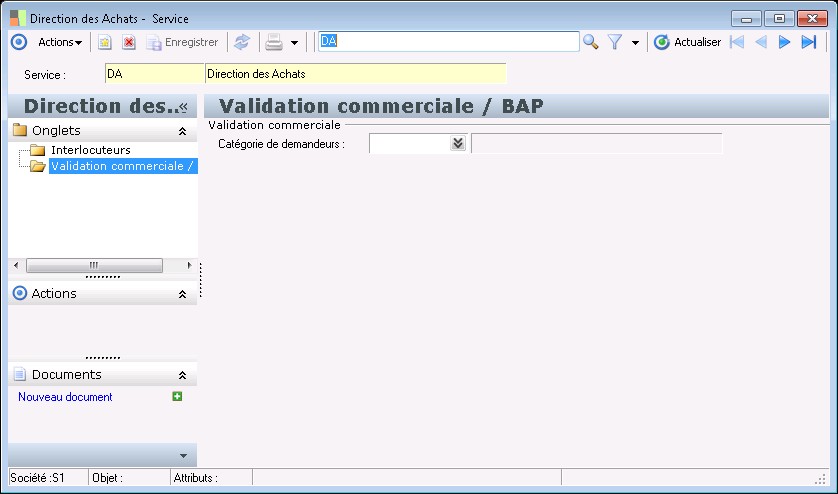This screenshot has width=838, height=494.
Task: Click the Nouveau document link
Action: 65,397
